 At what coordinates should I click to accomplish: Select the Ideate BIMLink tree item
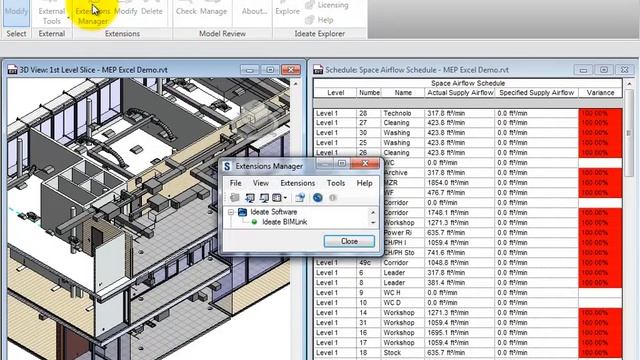[284, 222]
